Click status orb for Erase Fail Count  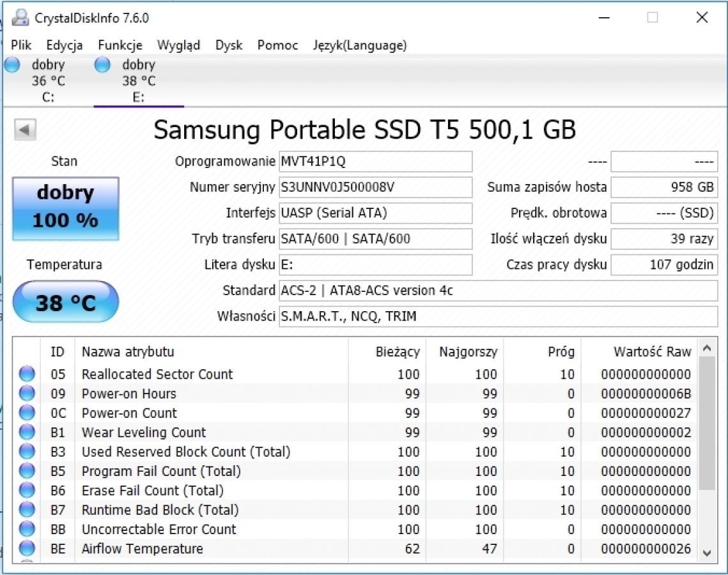coord(27,491)
